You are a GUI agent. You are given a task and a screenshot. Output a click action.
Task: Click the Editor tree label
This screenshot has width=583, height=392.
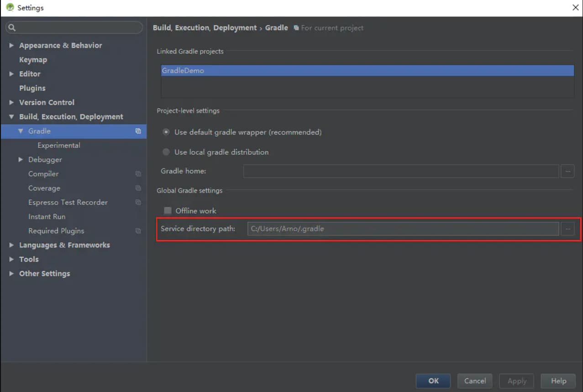30,74
